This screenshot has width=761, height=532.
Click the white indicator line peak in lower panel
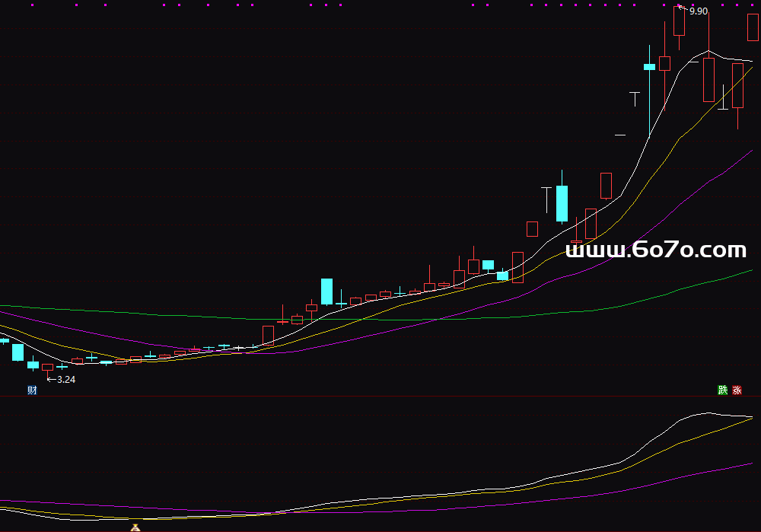click(x=708, y=413)
